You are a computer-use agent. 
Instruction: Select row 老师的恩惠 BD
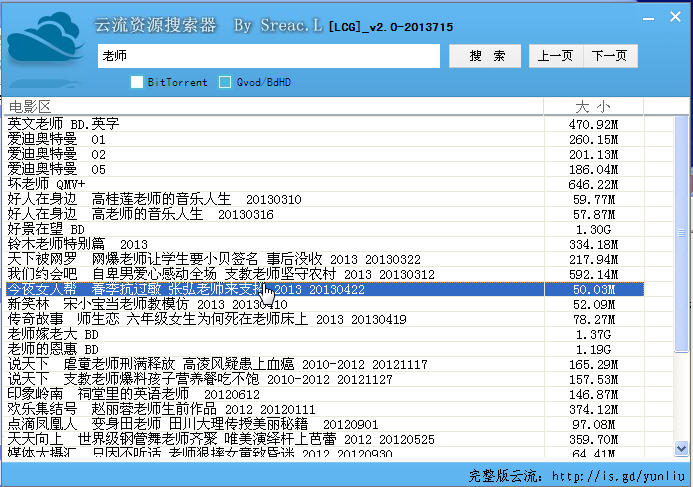coord(324,350)
